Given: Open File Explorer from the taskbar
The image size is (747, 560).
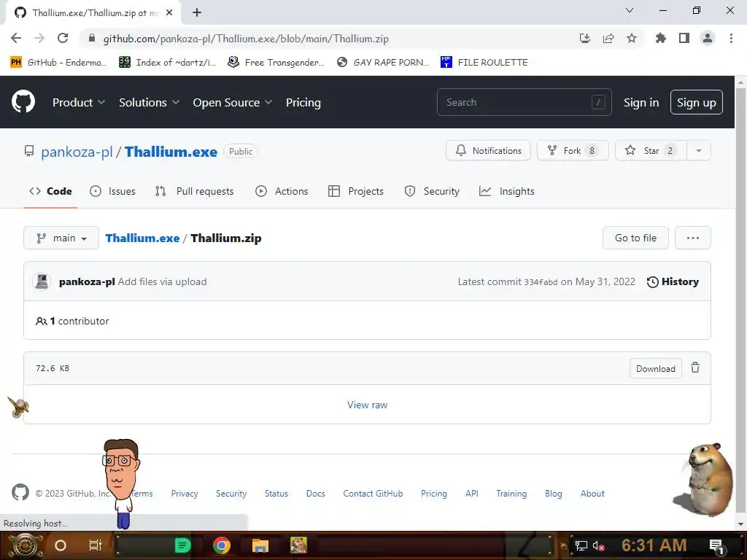Looking at the screenshot, I should pos(260,545).
